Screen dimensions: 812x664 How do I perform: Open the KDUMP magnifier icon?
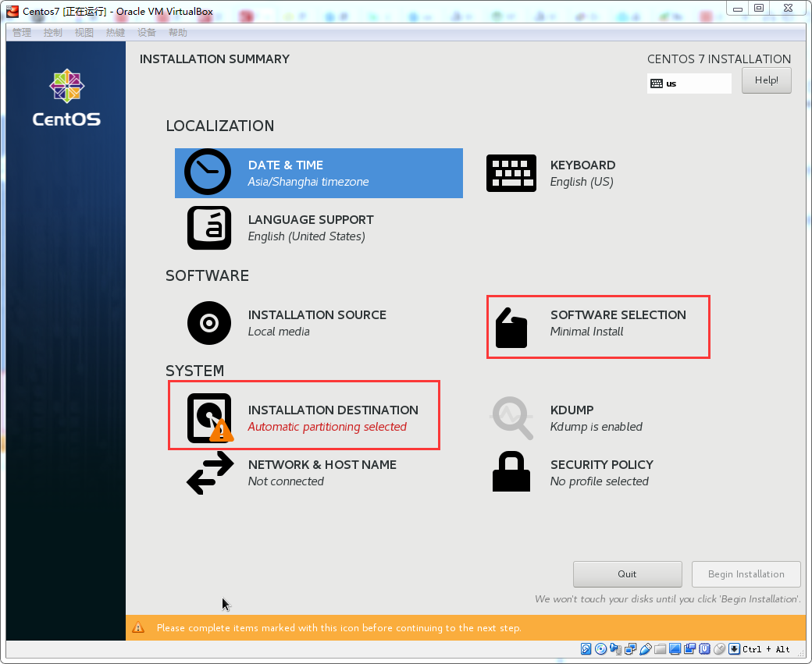click(511, 417)
